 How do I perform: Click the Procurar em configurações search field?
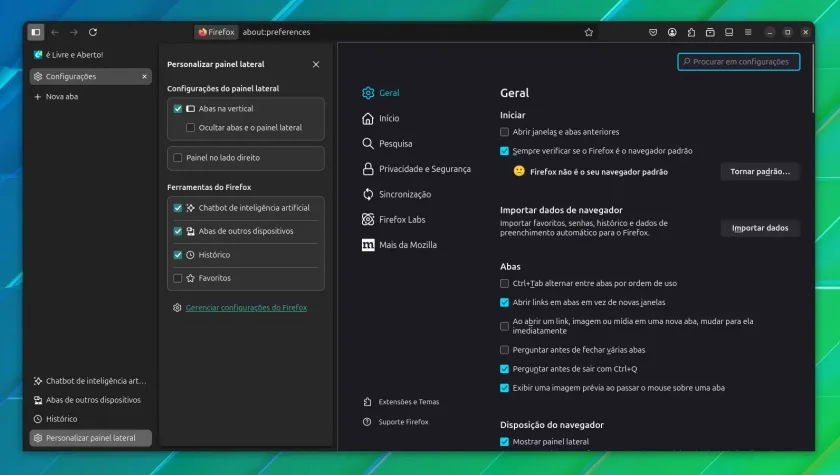(739, 62)
